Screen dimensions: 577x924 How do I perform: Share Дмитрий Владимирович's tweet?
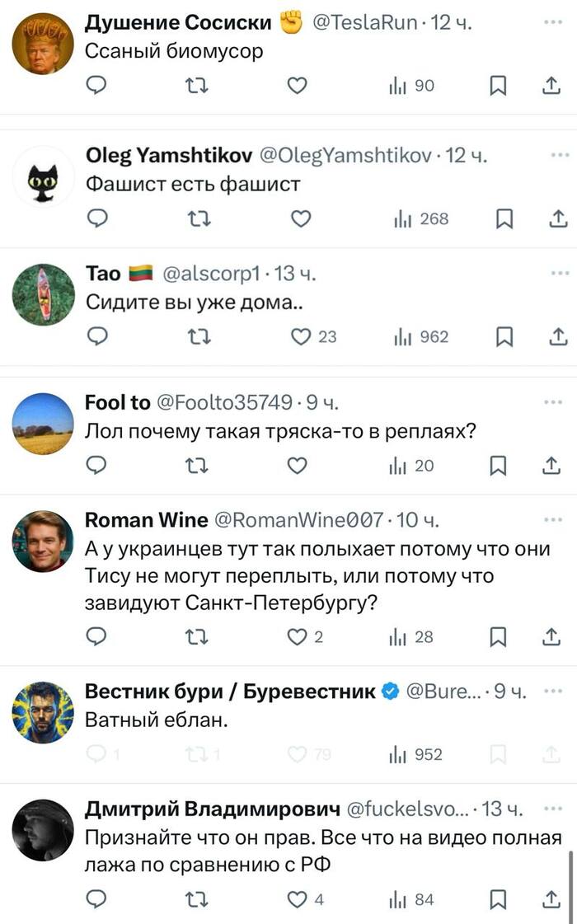point(551,900)
